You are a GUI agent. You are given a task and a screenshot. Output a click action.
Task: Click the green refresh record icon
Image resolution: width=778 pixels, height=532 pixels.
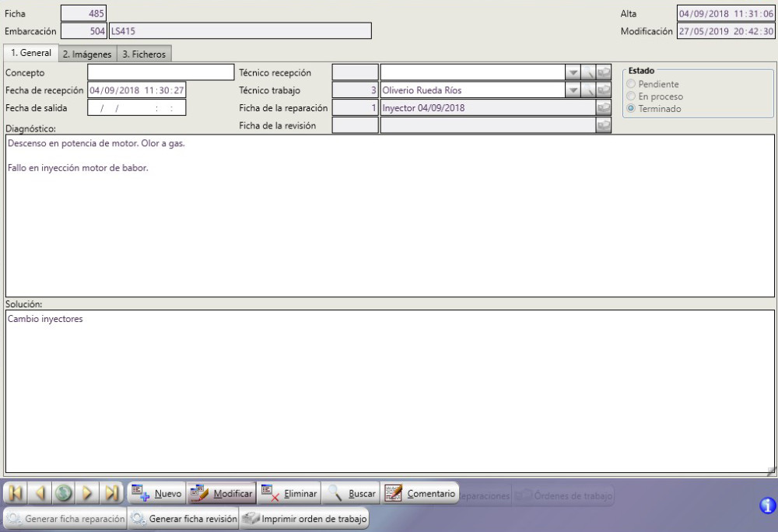click(64, 493)
